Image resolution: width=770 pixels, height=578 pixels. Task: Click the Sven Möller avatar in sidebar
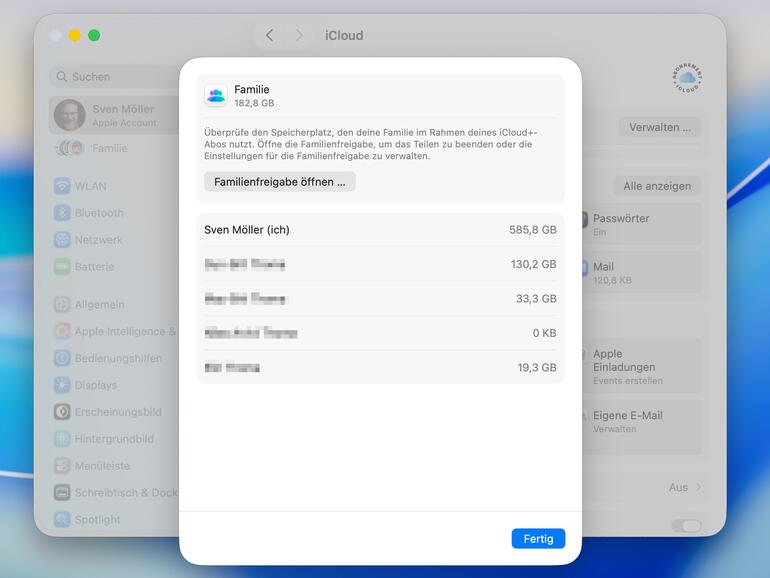pos(70,115)
